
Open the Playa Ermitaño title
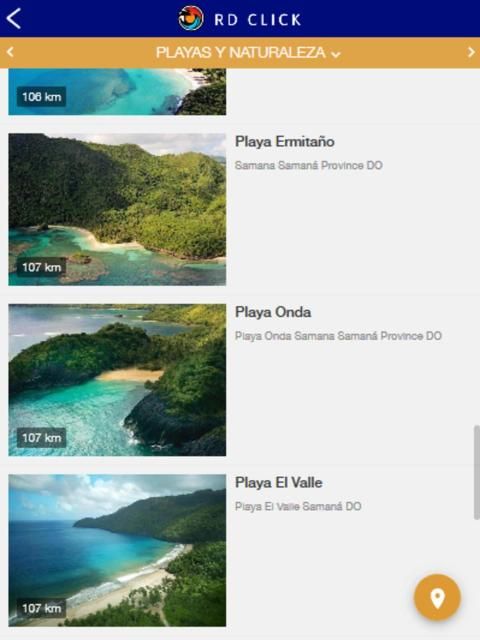click(x=284, y=142)
